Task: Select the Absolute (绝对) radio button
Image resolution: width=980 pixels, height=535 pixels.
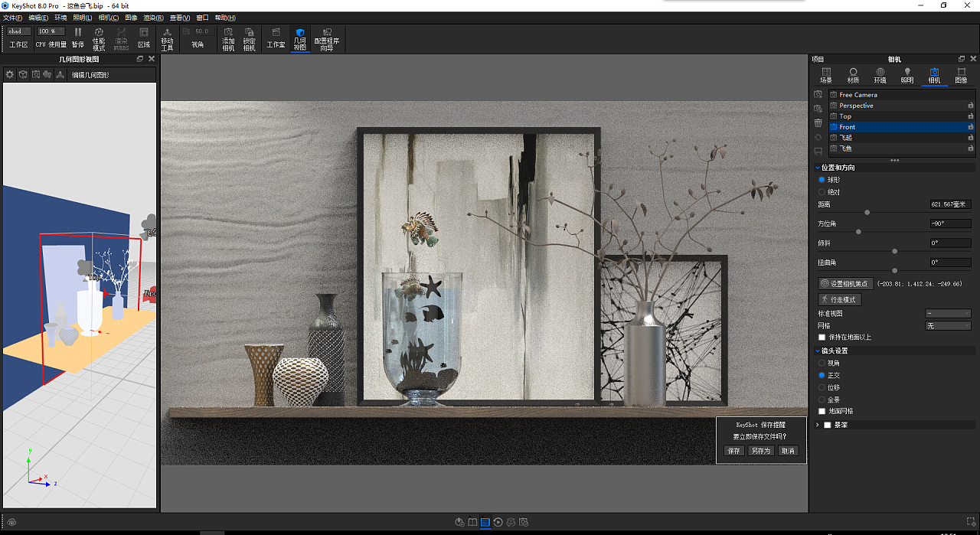Action: 822,192
